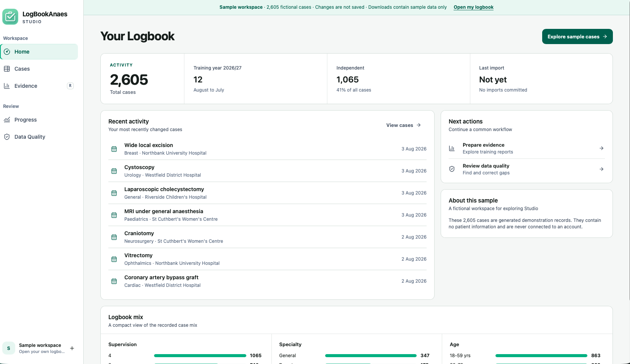Image resolution: width=630 pixels, height=364 pixels.
Task: Click the Prepare evidence chart icon
Action: 452,148
